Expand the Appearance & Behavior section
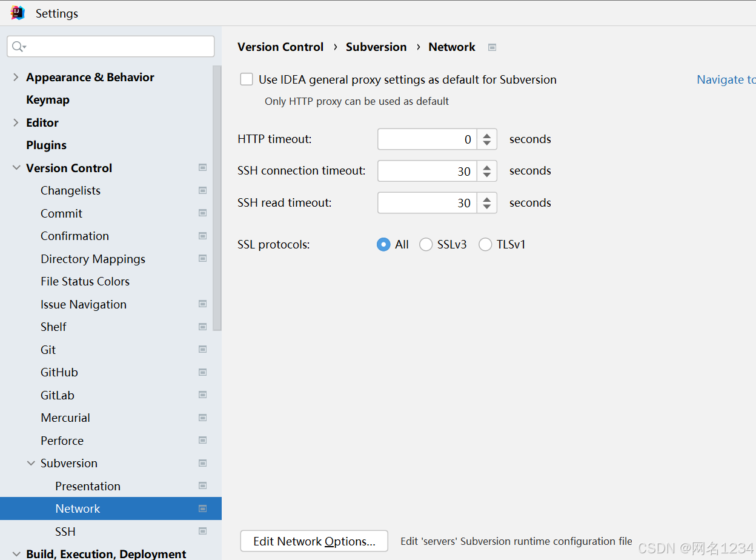The width and height of the screenshot is (756, 560). coord(16,77)
